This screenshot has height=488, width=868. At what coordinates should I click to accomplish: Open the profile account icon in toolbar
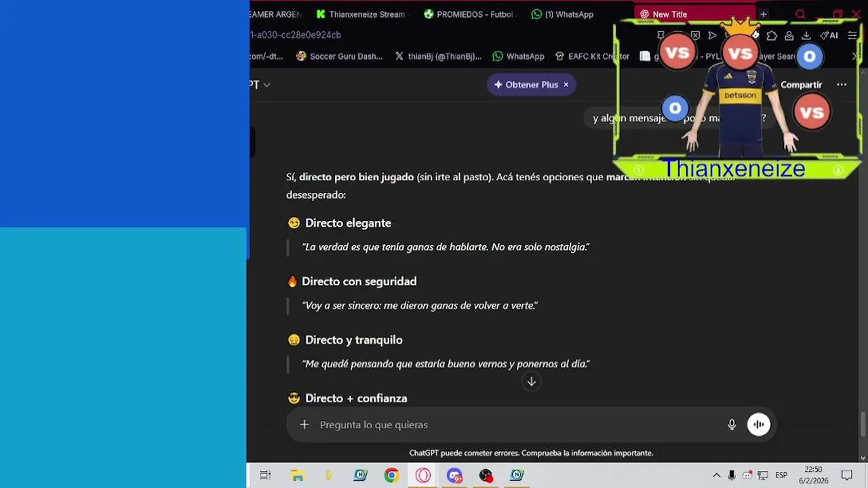(789, 35)
